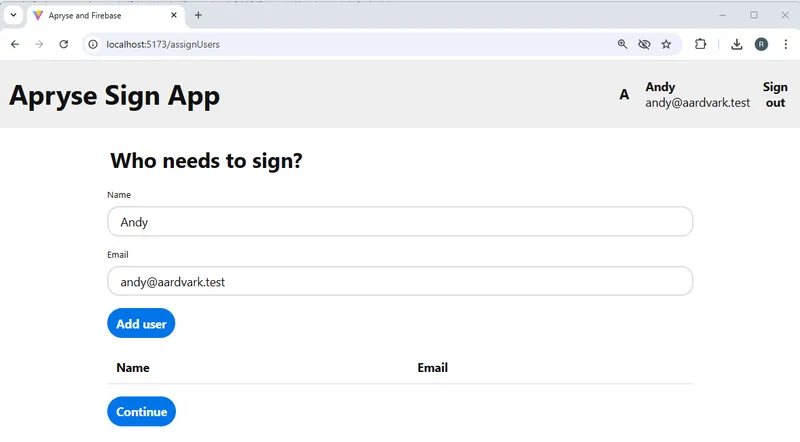Click the Sign out button

tap(775, 95)
